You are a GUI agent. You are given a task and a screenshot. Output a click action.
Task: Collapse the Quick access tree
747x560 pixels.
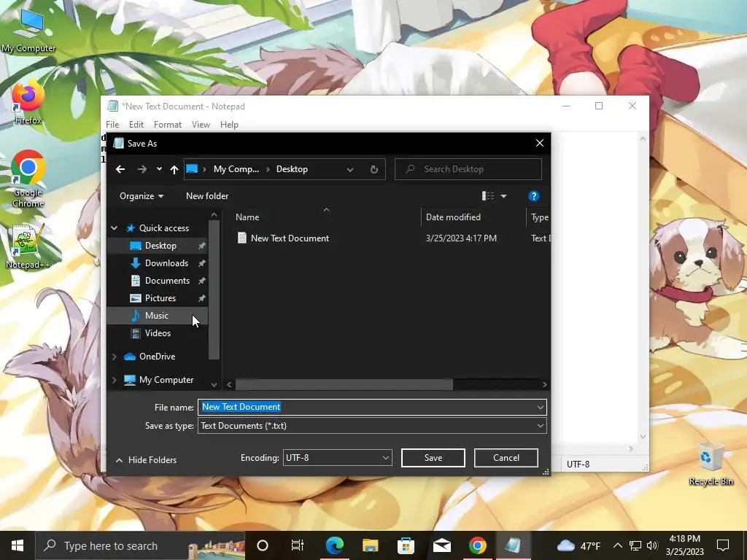tap(115, 228)
